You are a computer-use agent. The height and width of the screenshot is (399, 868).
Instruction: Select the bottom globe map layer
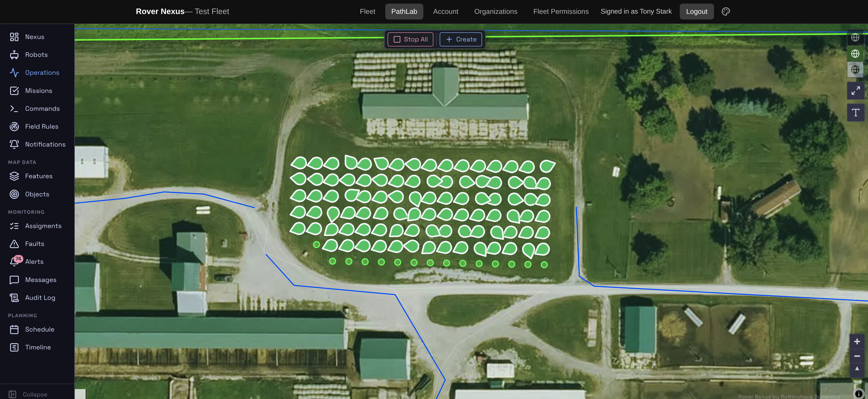point(855,70)
